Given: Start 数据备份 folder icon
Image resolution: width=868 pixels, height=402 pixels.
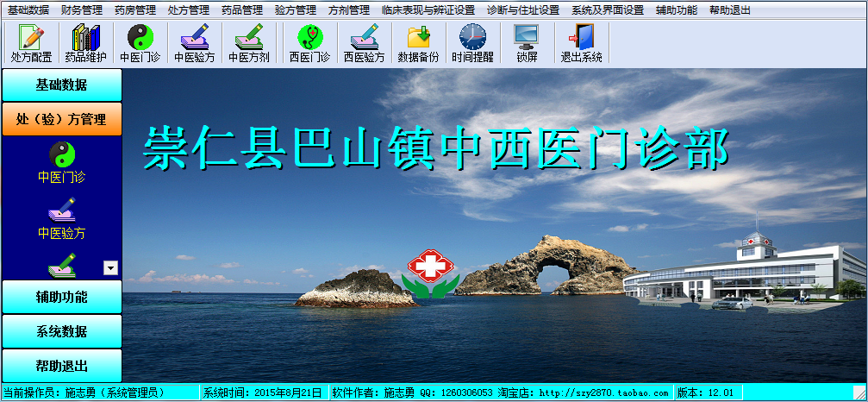Looking at the screenshot, I should [x=419, y=43].
